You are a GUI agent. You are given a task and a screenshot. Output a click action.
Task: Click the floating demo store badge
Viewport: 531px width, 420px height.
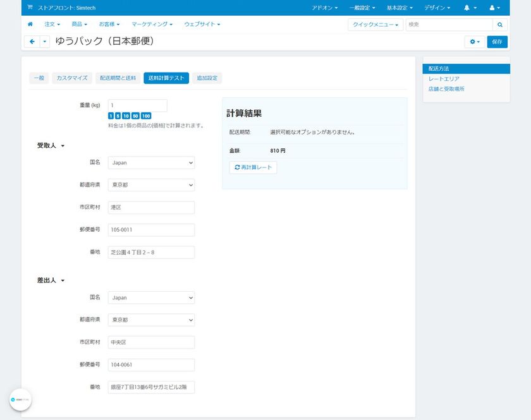coord(20,399)
